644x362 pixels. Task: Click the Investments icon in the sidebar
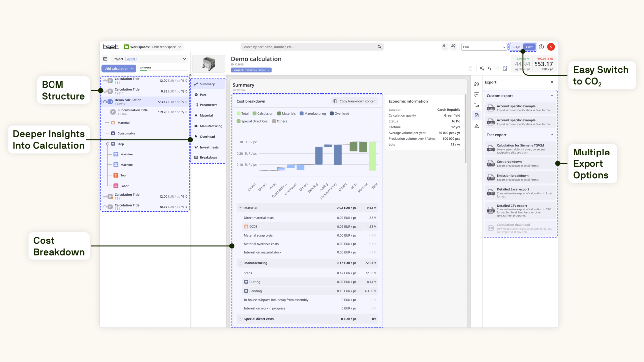coord(196,147)
